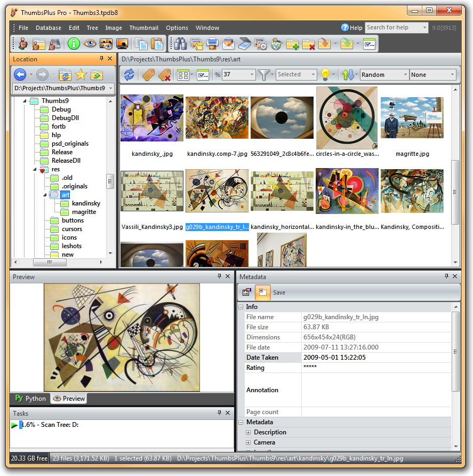
Task: Open find files with binoculars icon
Action: pyautogui.click(x=181, y=44)
